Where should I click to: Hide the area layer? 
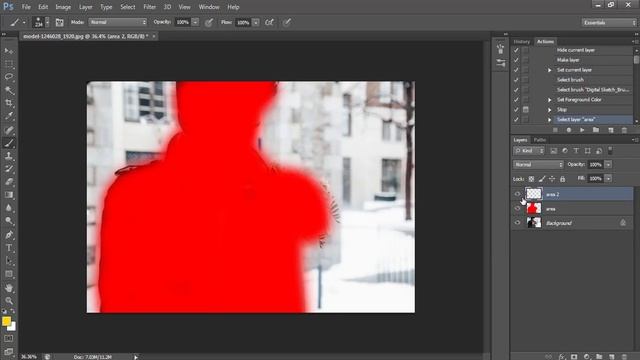tap(517, 209)
